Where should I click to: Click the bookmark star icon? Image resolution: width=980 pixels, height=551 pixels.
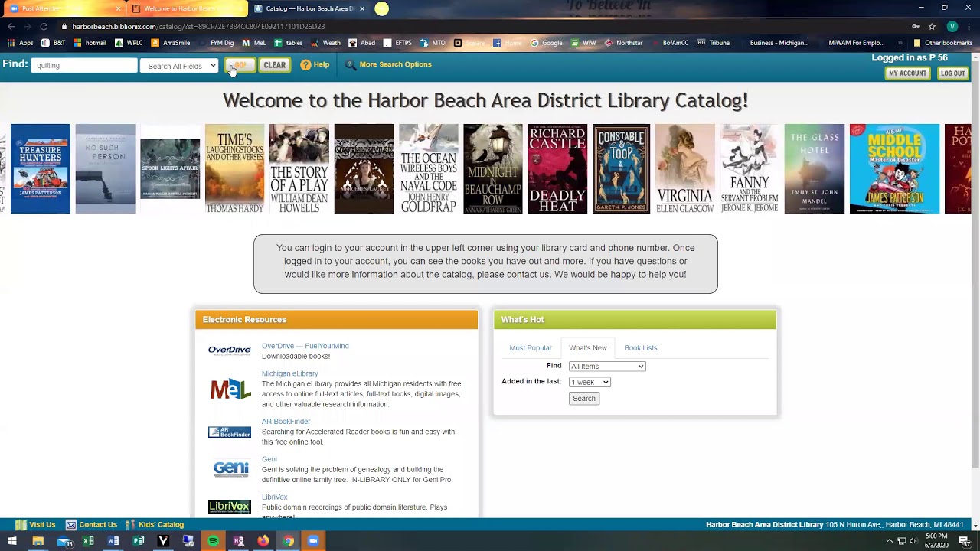[932, 26]
